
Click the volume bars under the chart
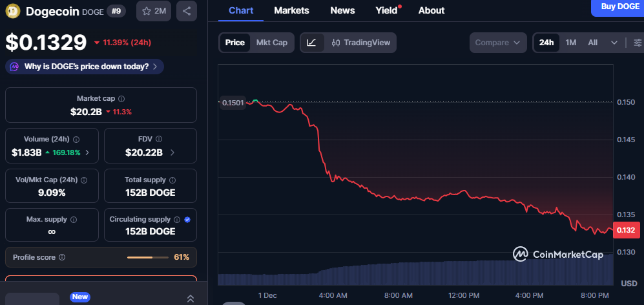pos(415,271)
